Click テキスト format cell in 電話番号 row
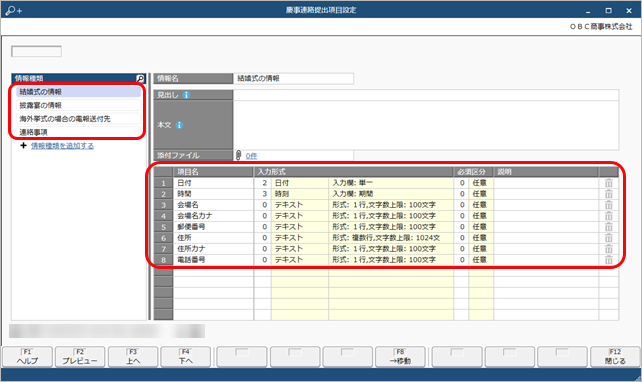The width and height of the screenshot is (642, 382). [x=300, y=260]
